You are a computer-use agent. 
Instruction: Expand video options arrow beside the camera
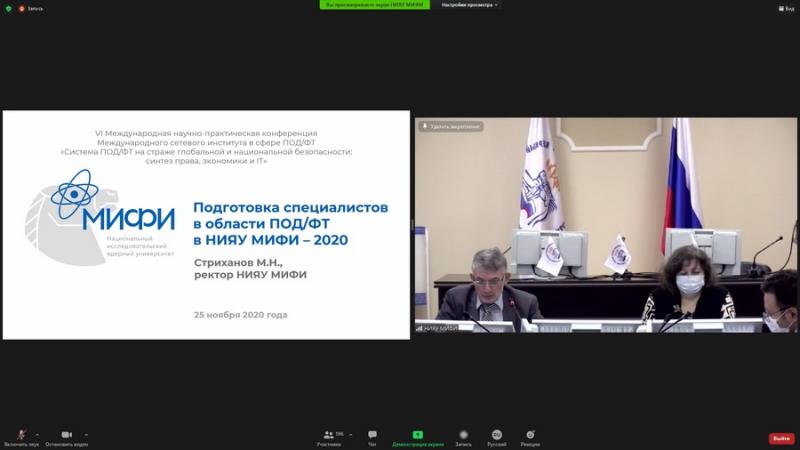[86, 435]
